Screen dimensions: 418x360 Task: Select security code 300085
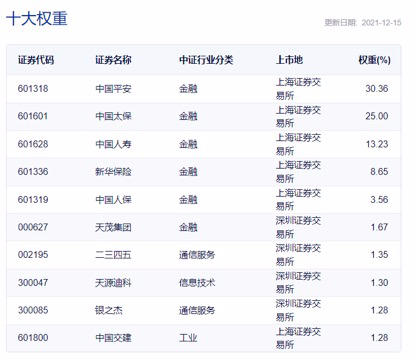[x=33, y=310]
